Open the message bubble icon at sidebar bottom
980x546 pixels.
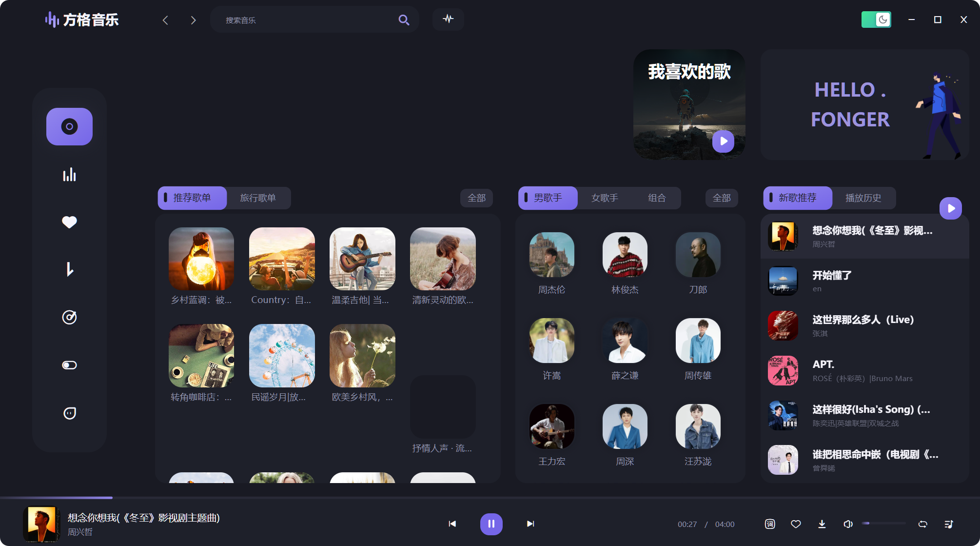(x=69, y=412)
